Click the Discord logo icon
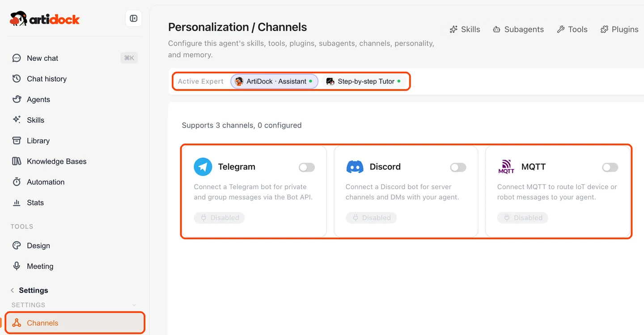Screen dimensions: 644x335 pyautogui.click(x=355, y=167)
